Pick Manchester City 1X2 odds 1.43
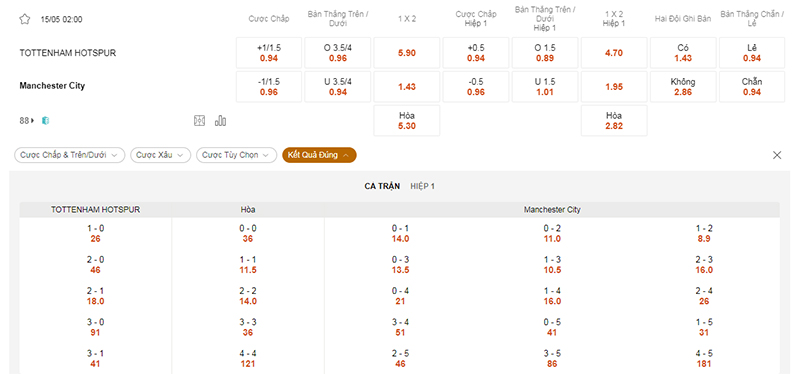Screen dimensions: 800x374 [407, 87]
